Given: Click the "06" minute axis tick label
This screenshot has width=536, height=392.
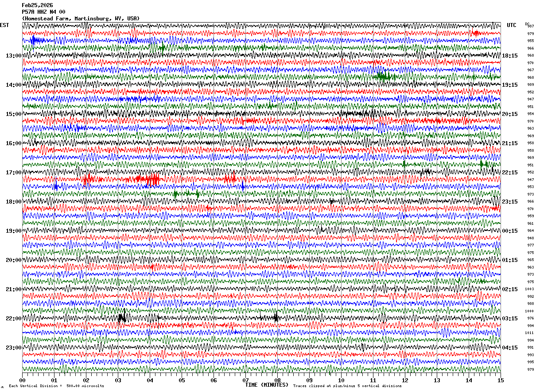Looking at the screenshot, I should (214, 380).
